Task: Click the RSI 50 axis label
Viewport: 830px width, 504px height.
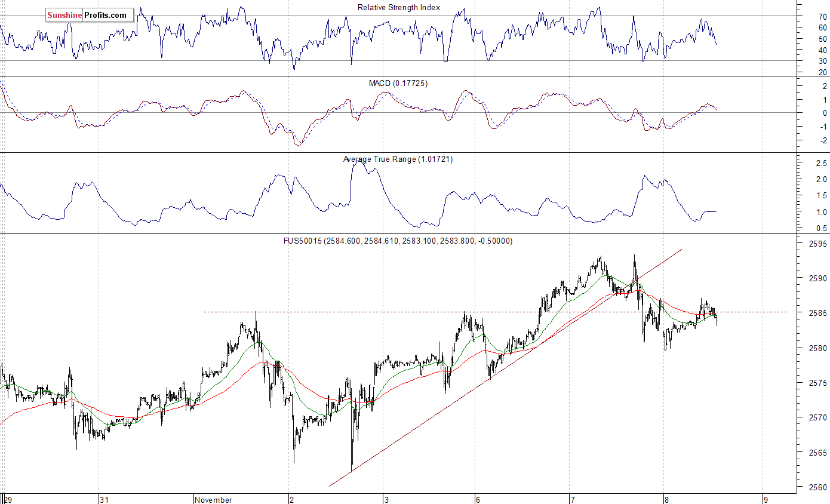Action: point(822,39)
